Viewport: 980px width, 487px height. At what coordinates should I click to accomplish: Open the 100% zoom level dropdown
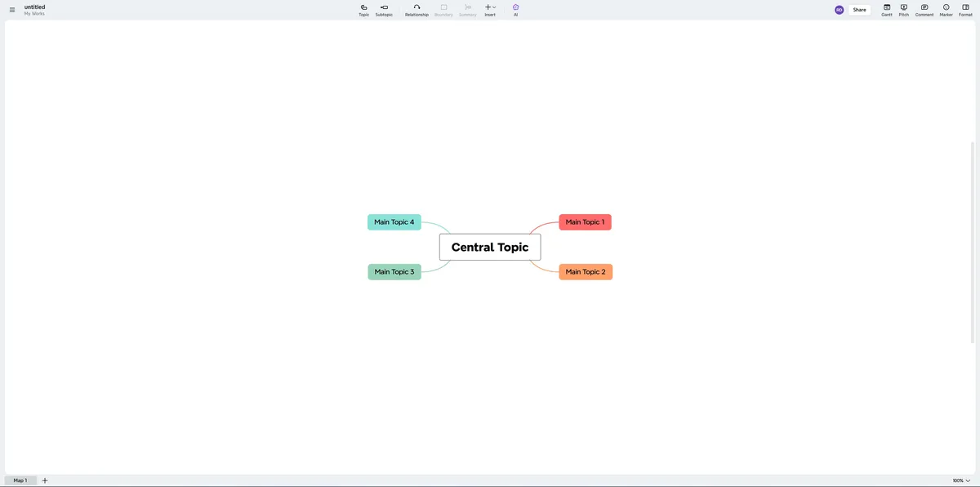[x=961, y=480]
